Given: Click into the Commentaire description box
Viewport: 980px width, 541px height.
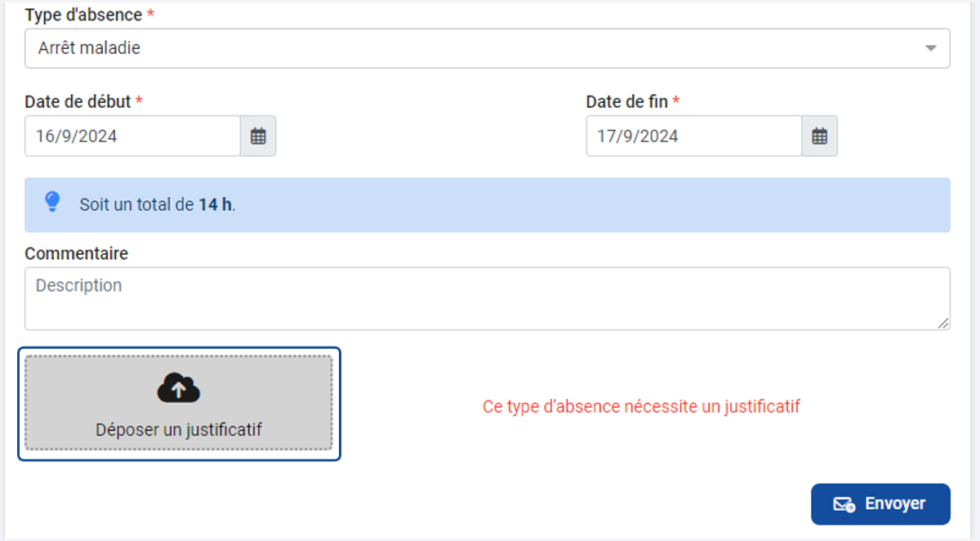Looking at the screenshot, I should tap(487, 298).
